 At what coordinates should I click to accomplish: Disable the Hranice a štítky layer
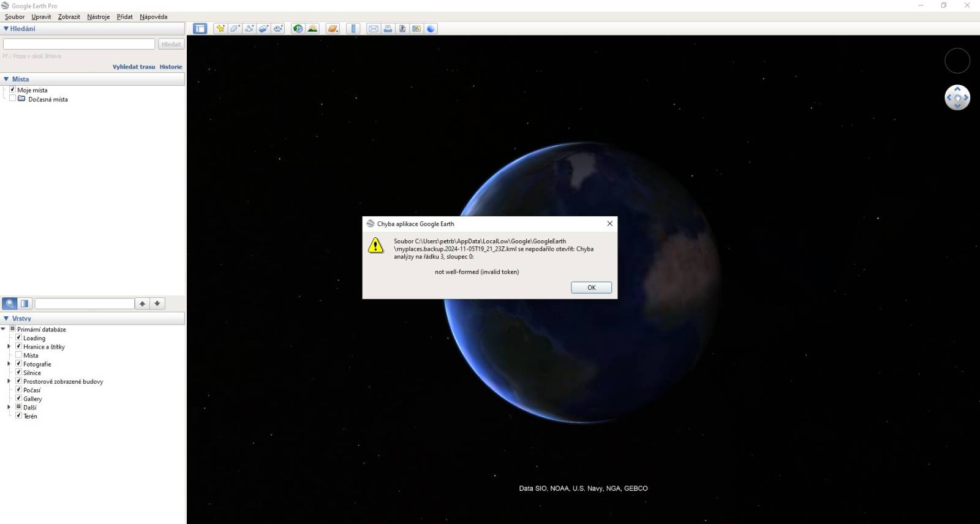coord(18,346)
